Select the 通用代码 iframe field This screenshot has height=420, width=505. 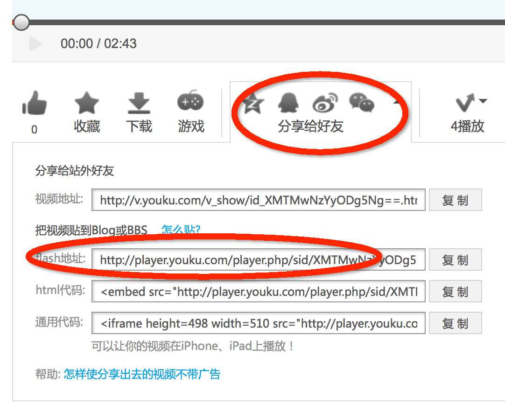point(258,323)
